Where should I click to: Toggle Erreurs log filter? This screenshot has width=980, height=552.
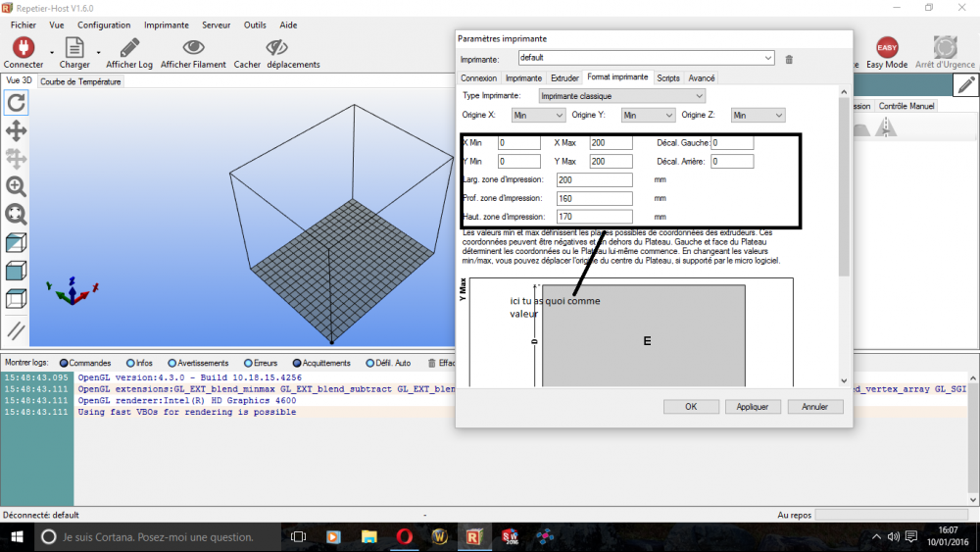pyautogui.click(x=261, y=363)
